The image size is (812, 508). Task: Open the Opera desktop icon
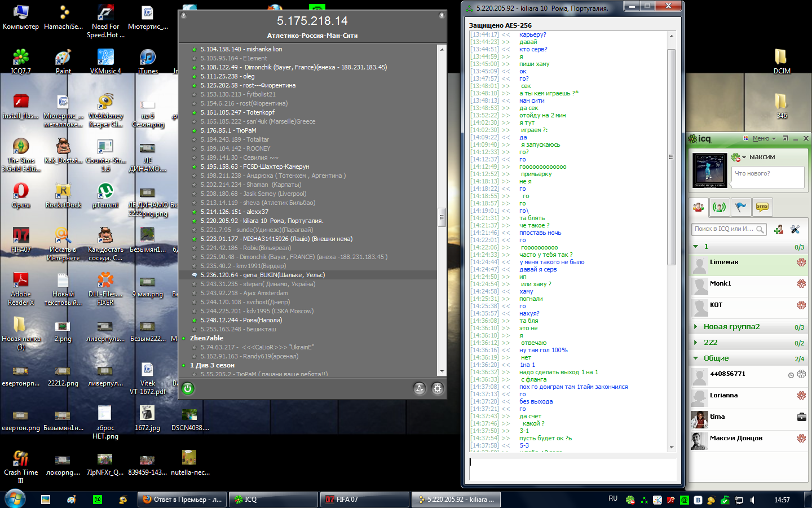[x=21, y=195]
